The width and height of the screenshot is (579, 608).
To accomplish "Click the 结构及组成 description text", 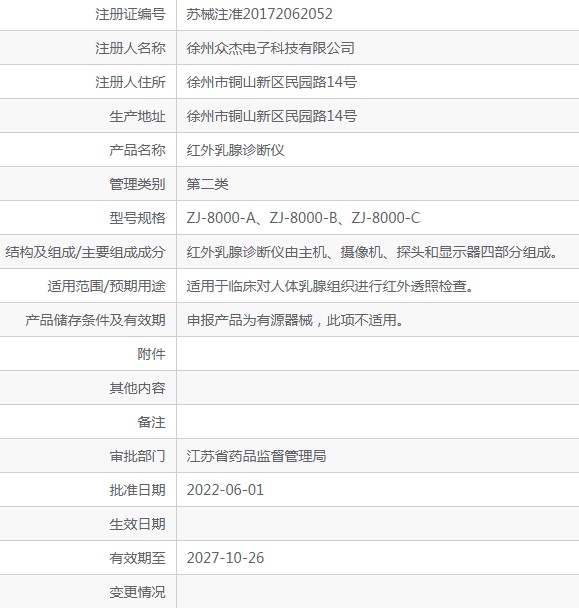I will (x=372, y=252).
